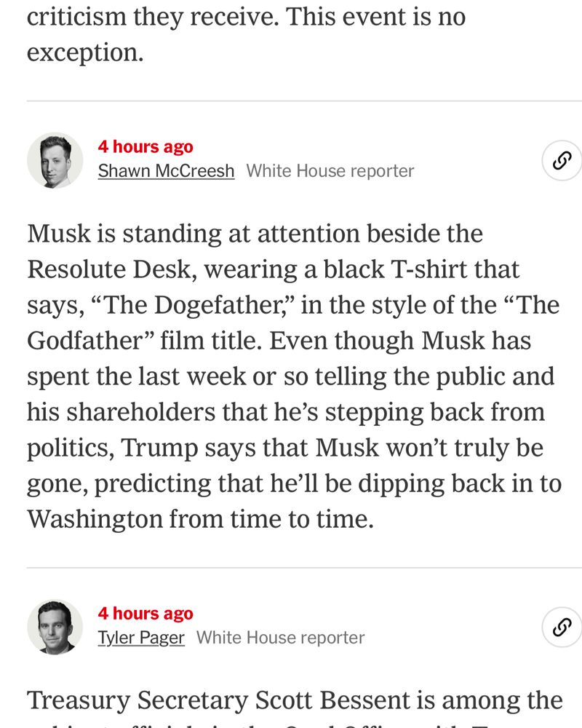Select Tyler Pager's circular avatar thumbnail
Viewport: 582px width, 728px height.
click(55, 627)
